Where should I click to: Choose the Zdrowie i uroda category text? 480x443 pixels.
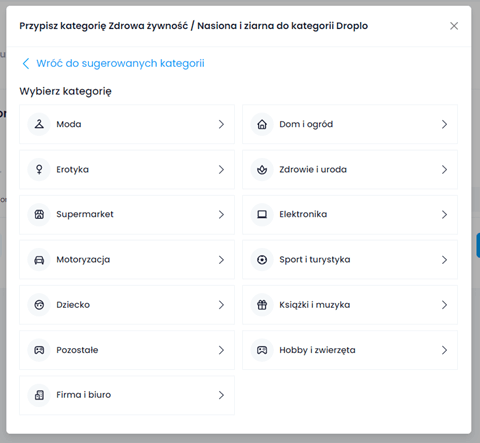[313, 170]
